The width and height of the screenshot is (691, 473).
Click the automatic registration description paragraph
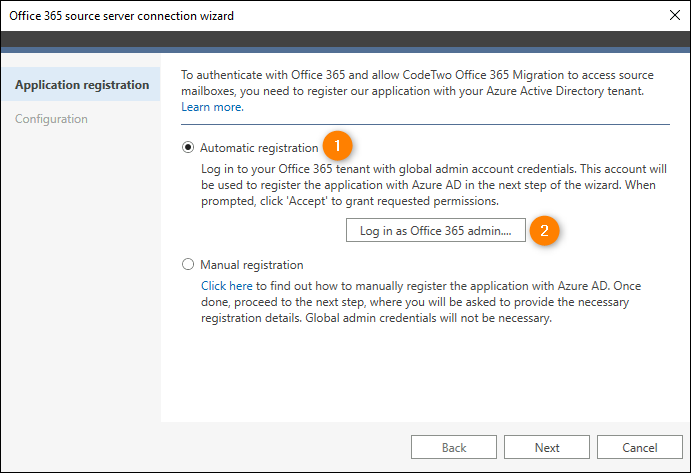[434, 185]
